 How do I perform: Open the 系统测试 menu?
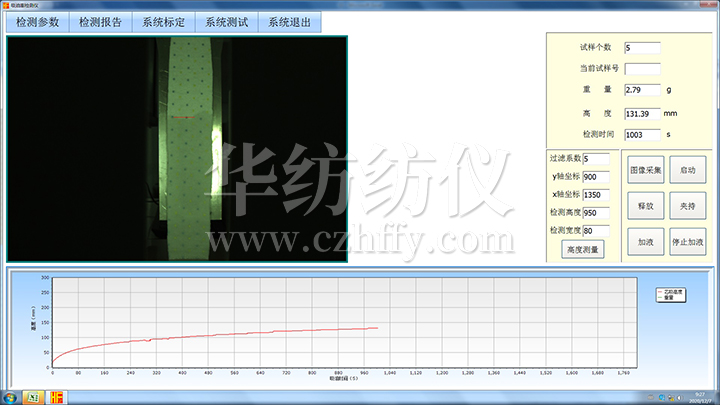pyautogui.click(x=227, y=22)
